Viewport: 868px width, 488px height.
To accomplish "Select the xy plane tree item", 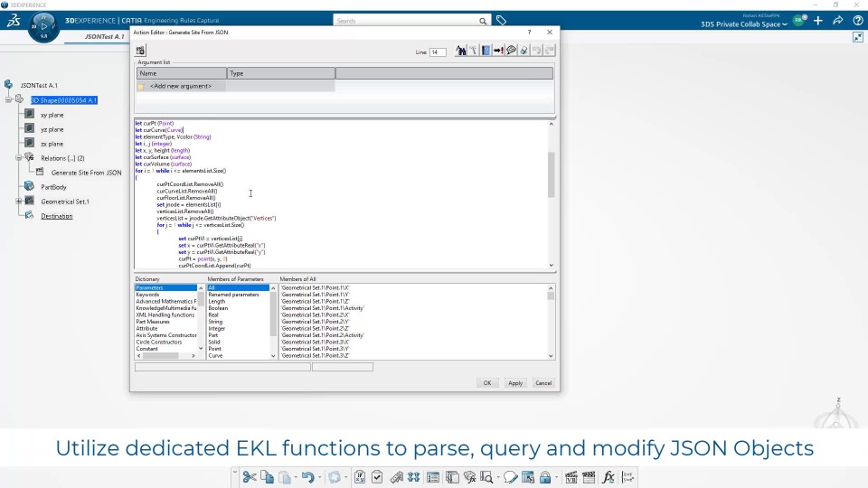I will [x=52, y=115].
